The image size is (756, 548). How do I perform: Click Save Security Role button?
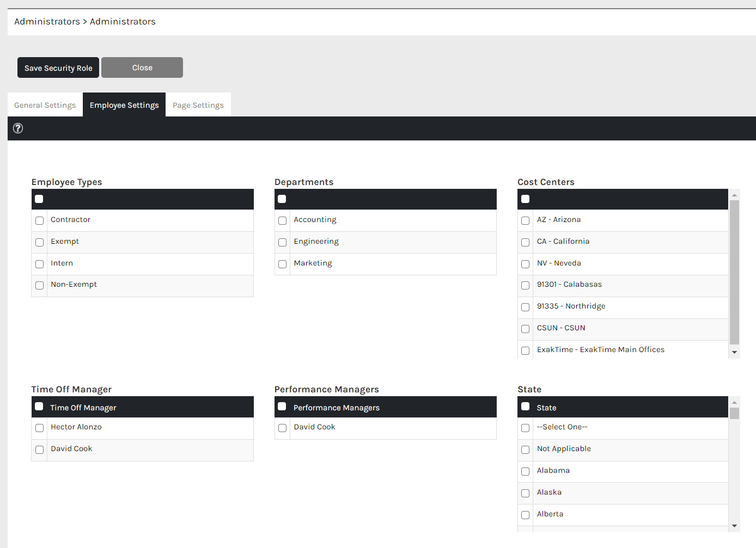pos(58,67)
